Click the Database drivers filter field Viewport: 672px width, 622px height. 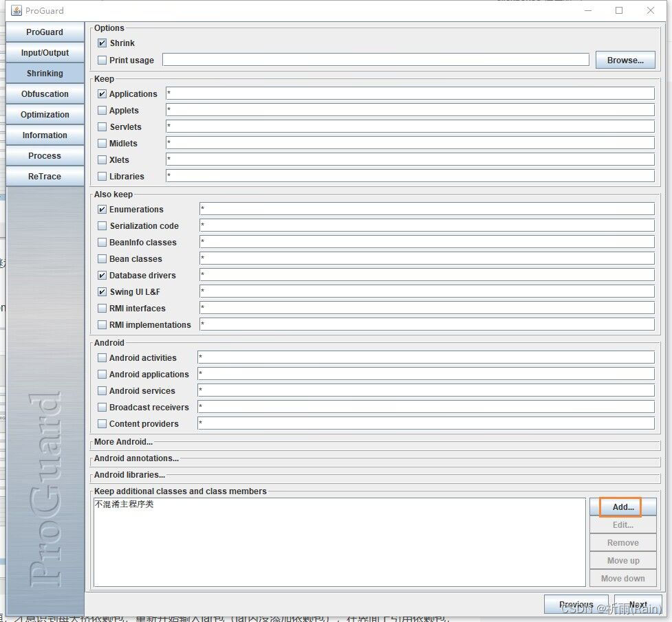click(427, 275)
